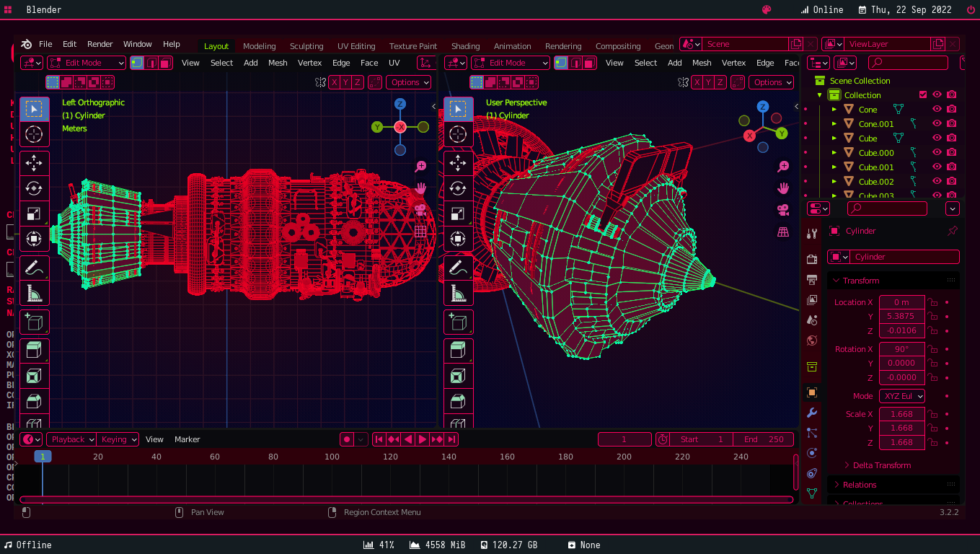Open the Tool properties tab
Viewport: 980px width, 554px height.
tap(812, 234)
